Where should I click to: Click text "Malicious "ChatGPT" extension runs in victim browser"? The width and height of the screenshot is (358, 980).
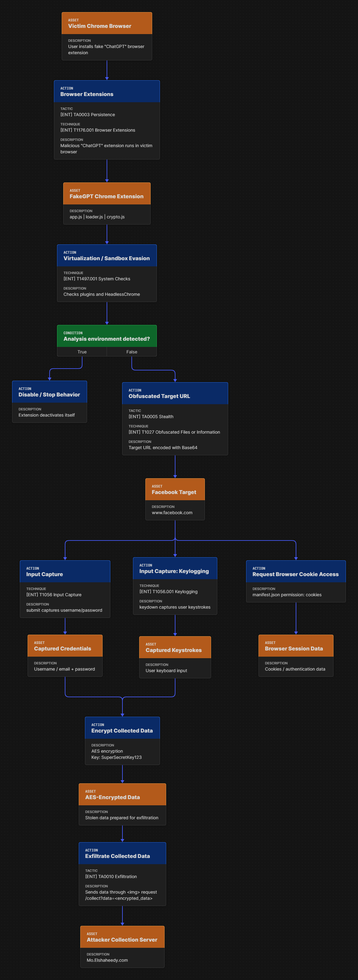tap(106, 149)
